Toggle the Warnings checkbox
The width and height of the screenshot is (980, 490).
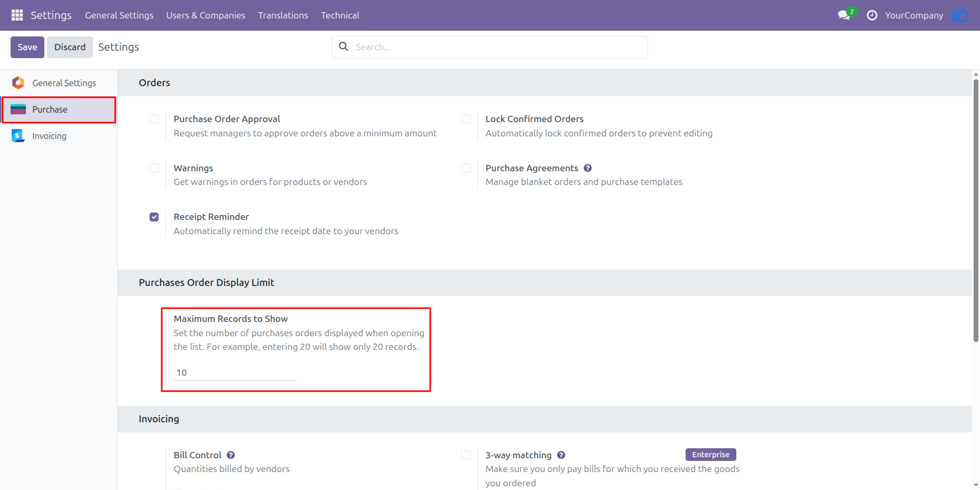[154, 168]
